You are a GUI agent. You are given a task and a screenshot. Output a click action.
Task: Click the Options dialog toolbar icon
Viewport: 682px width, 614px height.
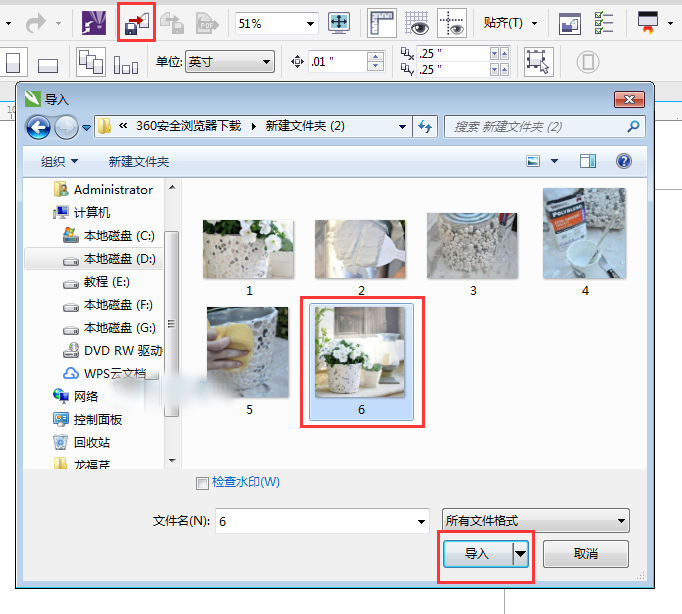pyautogui.click(x=569, y=23)
